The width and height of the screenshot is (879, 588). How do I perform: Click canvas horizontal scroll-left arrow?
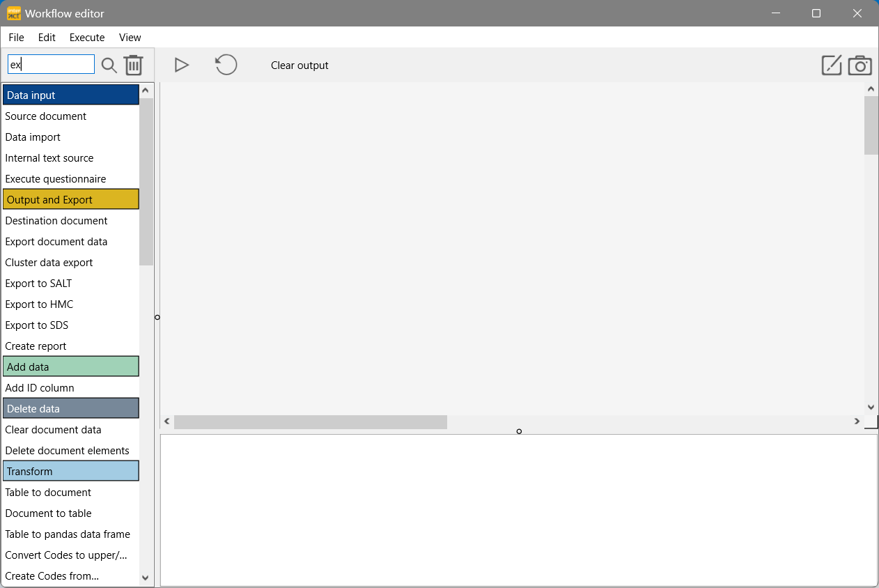(167, 421)
